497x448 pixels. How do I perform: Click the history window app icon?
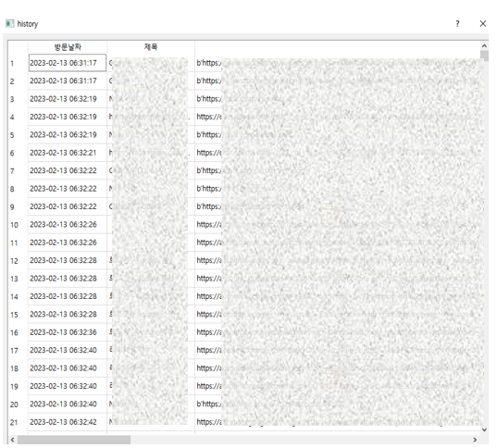click(x=10, y=23)
